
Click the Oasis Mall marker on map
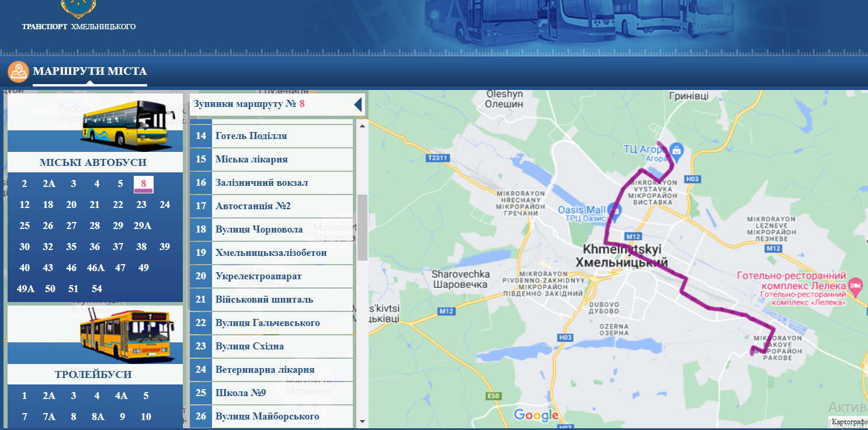614,210
